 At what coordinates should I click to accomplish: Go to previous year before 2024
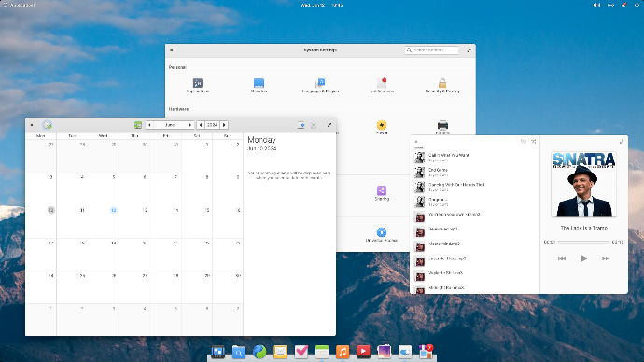[x=201, y=125]
